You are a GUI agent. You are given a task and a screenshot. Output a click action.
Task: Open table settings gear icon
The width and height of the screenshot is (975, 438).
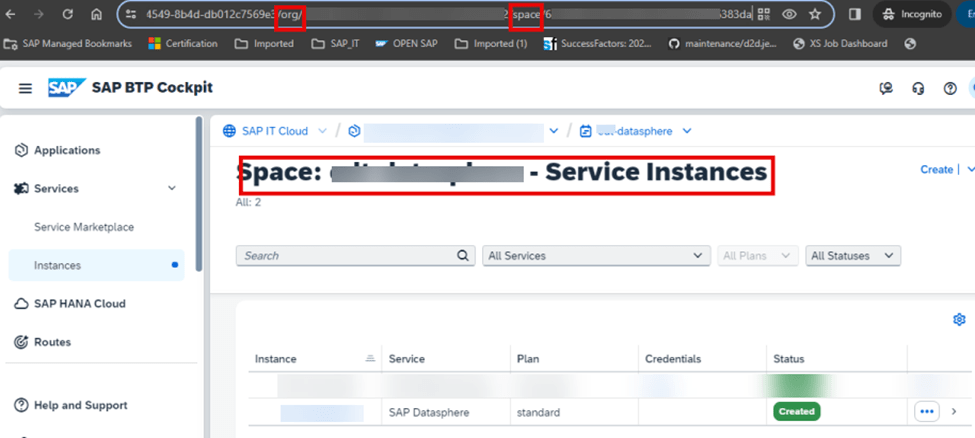[959, 320]
